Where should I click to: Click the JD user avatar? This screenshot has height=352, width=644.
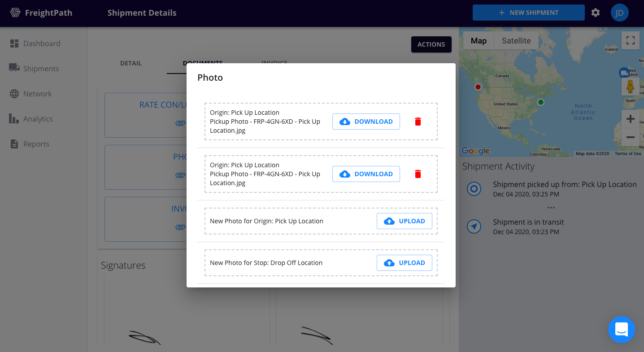[x=620, y=13]
